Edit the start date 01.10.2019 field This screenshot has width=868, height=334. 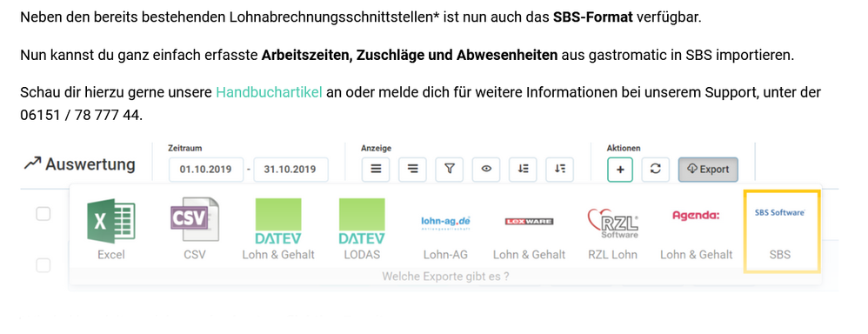pos(206,170)
